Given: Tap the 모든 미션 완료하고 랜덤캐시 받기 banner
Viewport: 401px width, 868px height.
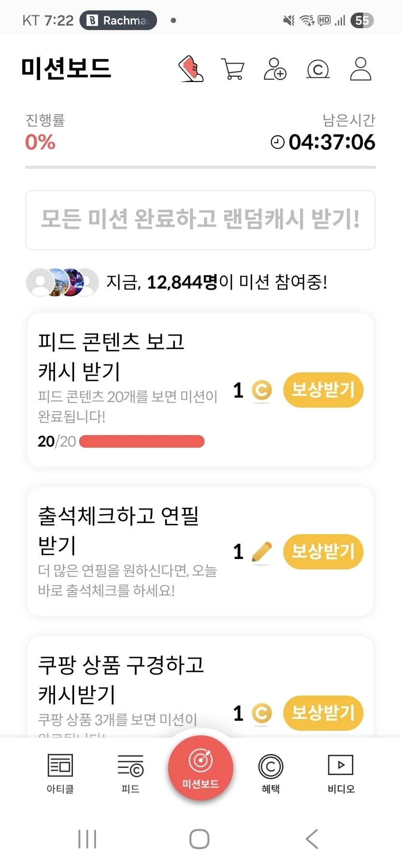Looking at the screenshot, I should coord(200,220).
